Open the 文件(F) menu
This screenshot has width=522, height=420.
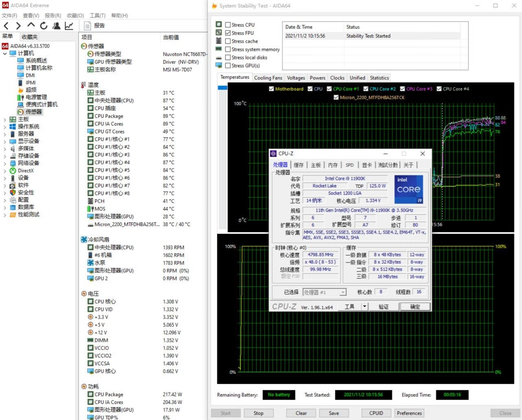pos(9,15)
